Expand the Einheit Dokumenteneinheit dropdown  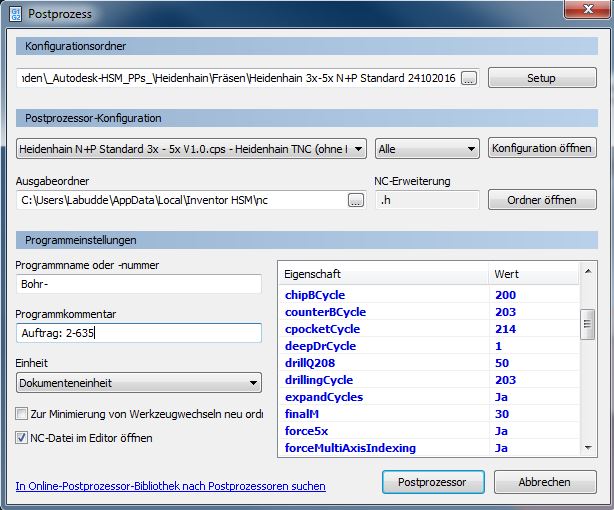pos(139,383)
